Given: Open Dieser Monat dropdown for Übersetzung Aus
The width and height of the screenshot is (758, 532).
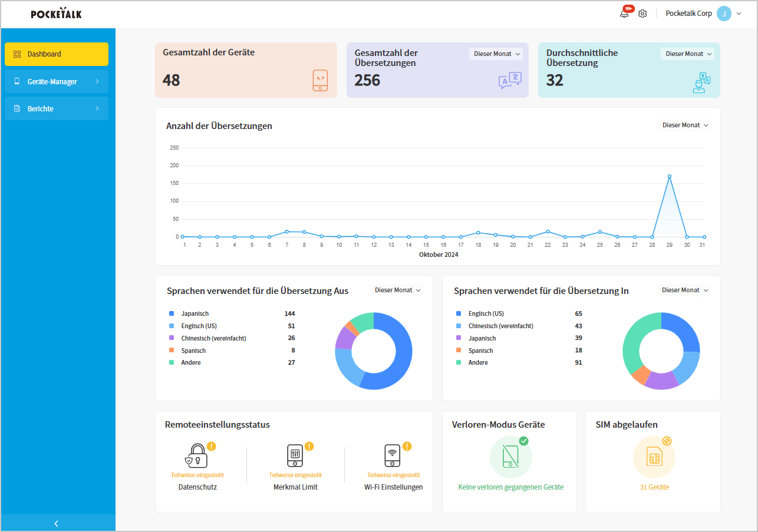Looking at the screenshot, I should [x=397, y=290].
